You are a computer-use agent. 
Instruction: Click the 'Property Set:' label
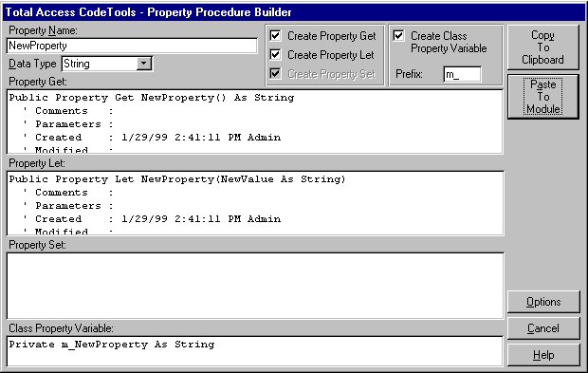point(38,245)
